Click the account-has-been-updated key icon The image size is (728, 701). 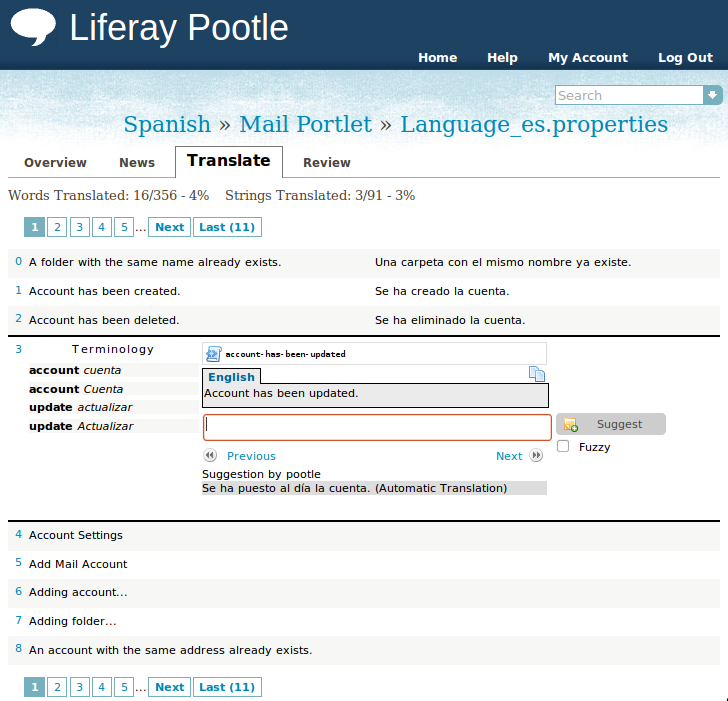coord(214,354)
